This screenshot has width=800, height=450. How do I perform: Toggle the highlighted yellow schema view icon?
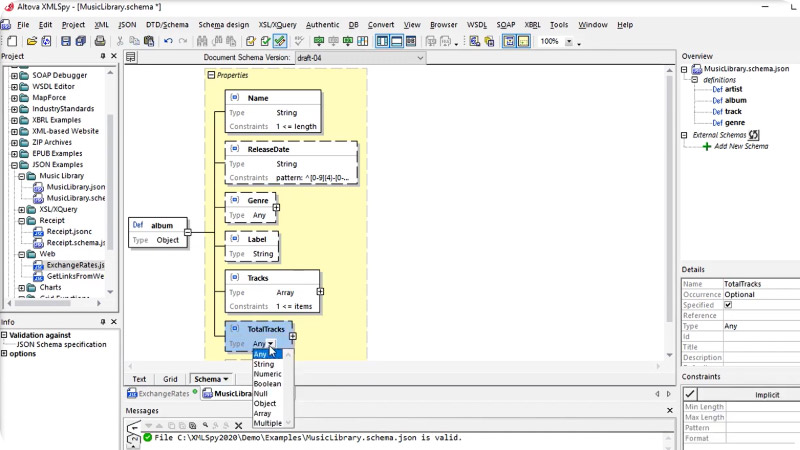click(x=523, y=41)
